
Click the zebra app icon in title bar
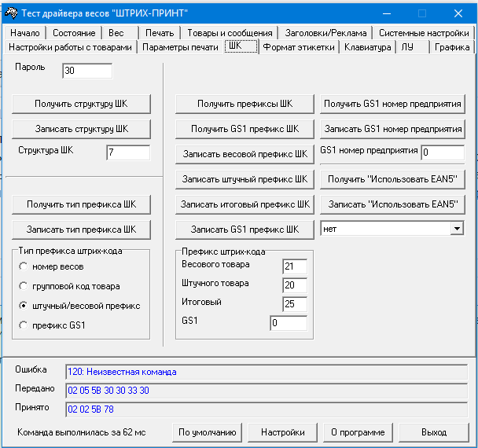click(11, 13)
